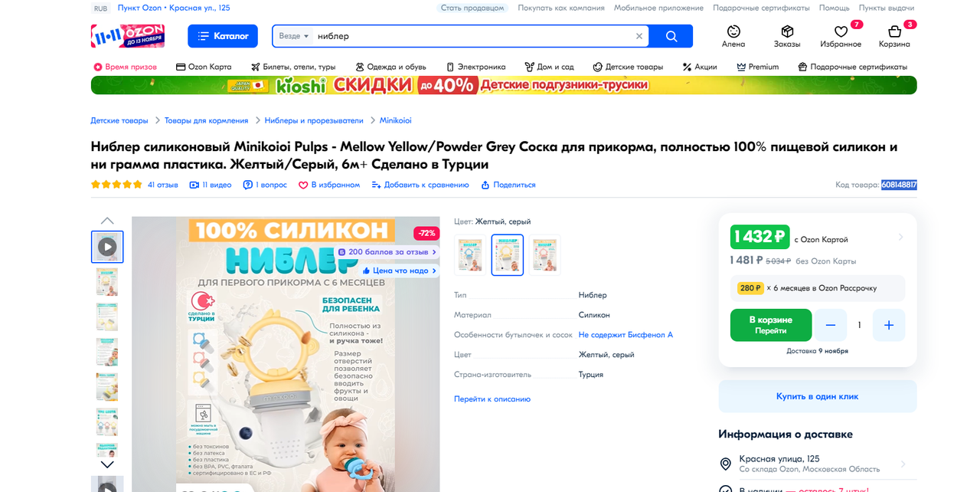This screenshot has width=980, height=492.
Task: Select the third color variant swatch
Action: point(544,255)
